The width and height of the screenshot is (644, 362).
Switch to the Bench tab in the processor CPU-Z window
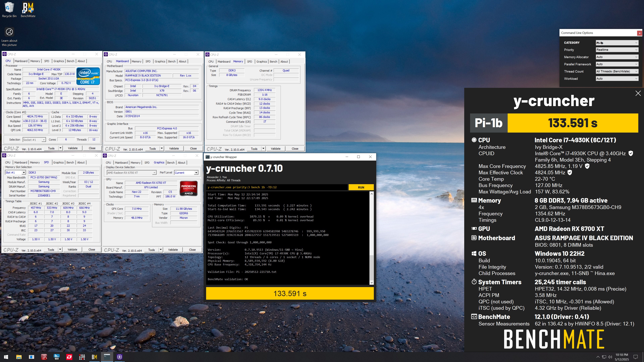pyautogui.click(x=70, y=61)
